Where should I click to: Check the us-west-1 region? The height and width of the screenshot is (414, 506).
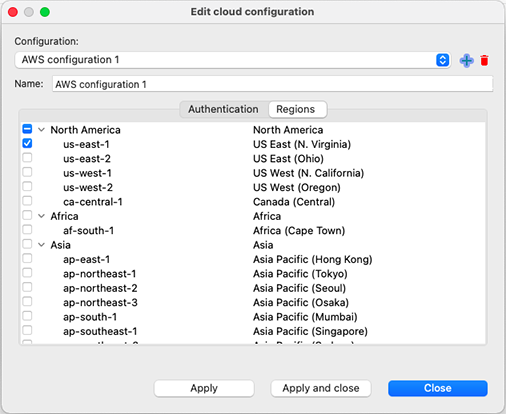27,172
